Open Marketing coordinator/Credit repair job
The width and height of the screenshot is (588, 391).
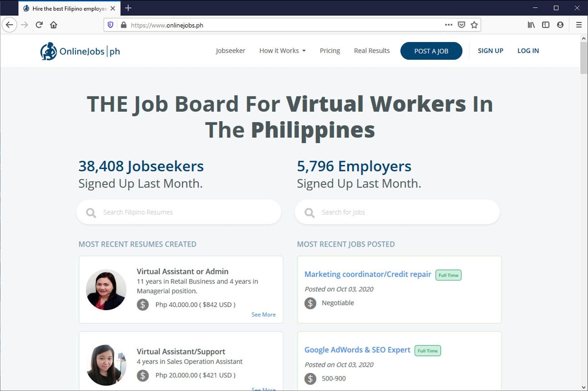tap(367, 274)
